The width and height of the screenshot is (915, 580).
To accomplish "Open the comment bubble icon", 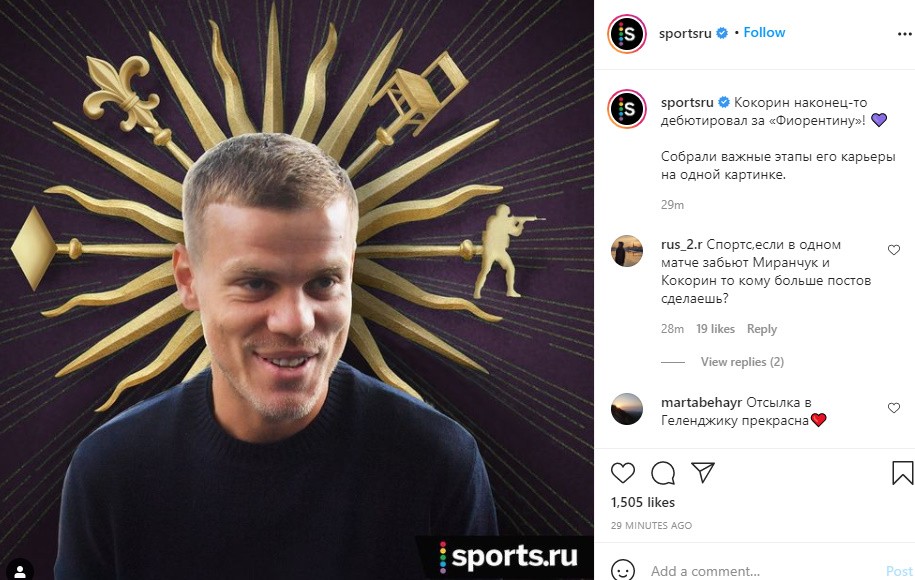I will pos(663,473).
